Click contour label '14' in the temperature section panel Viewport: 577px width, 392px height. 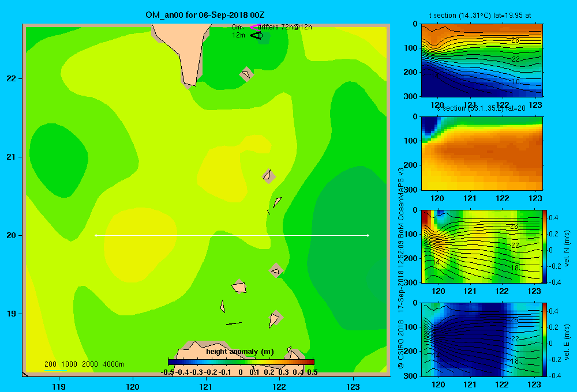435,76
